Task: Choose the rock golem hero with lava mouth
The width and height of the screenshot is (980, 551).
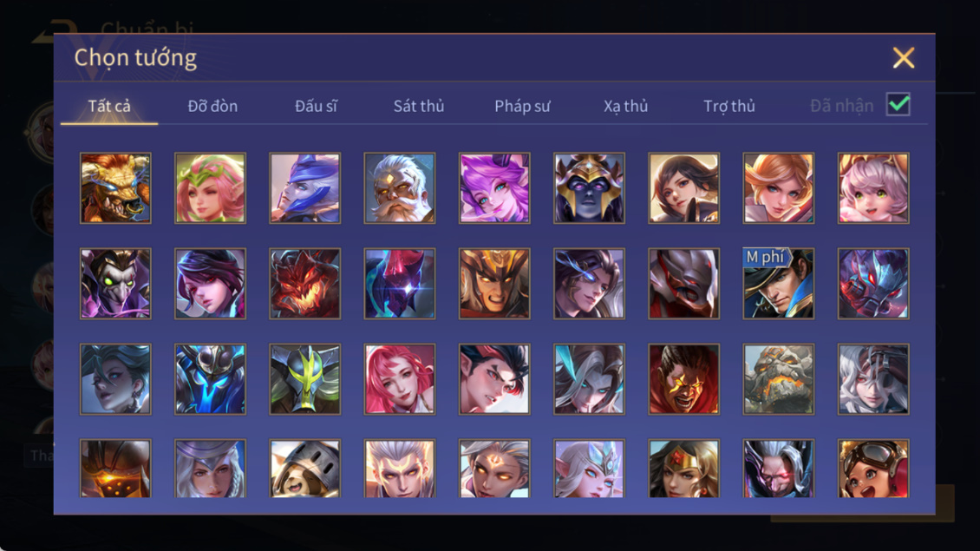Action: coord(778,379)
